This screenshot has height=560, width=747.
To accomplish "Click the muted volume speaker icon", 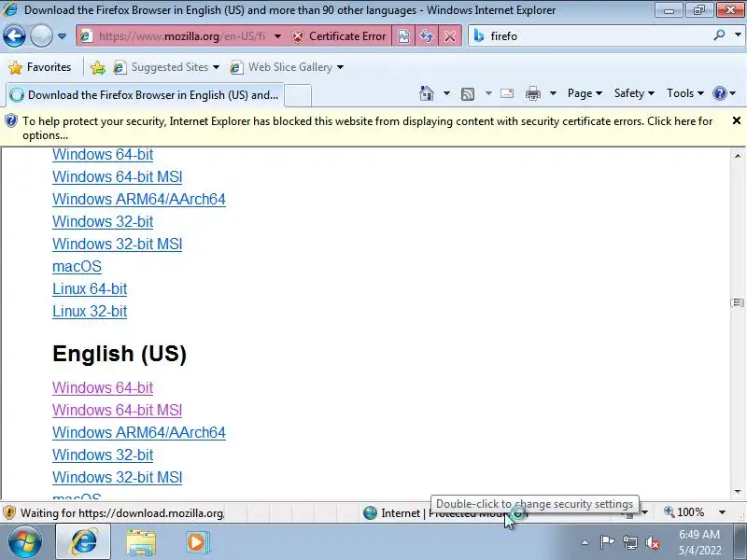I will pyautogui.click(x=652, y=542).
